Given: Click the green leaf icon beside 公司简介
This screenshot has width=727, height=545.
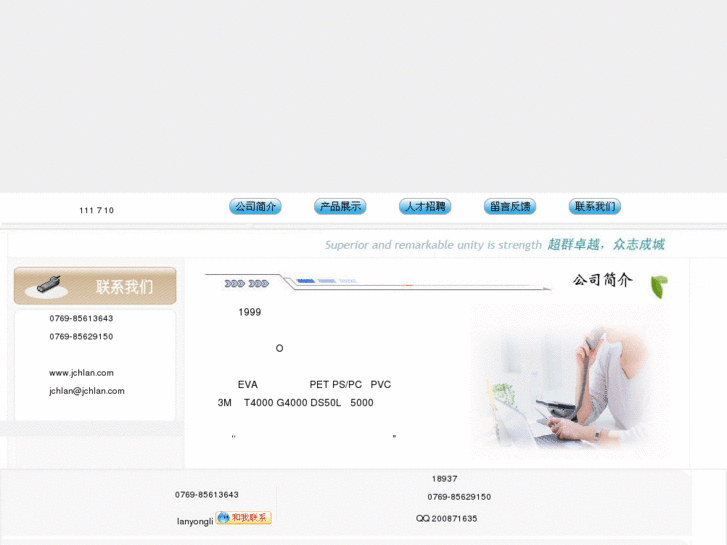Looking at the screenshot, I should tap(659, 287).
